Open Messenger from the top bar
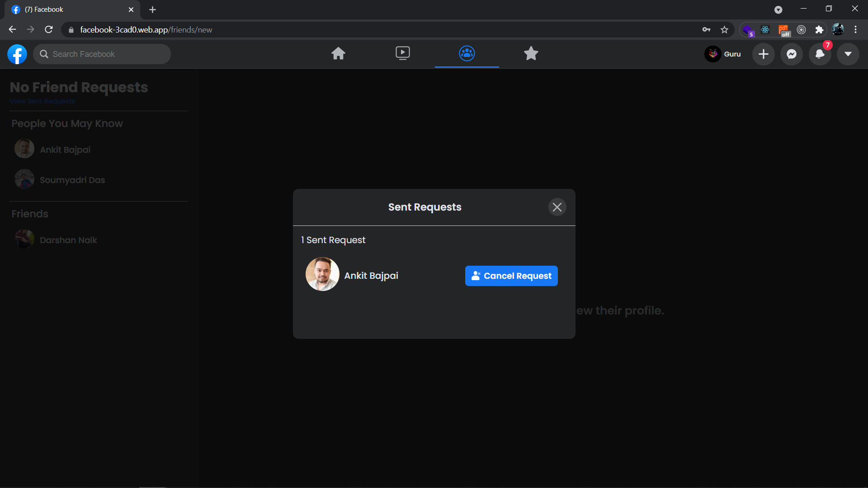 pos(791,54)
